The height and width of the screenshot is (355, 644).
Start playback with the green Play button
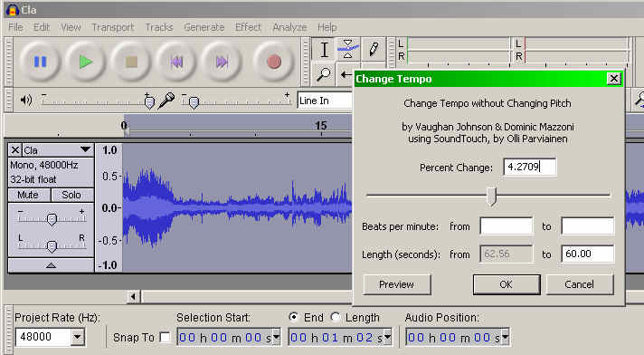click(85, 62)
